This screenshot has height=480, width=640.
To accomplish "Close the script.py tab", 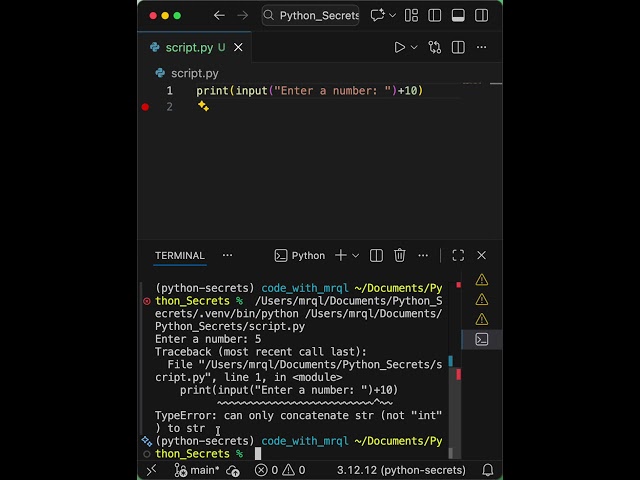I will click(x=238, y=47).
